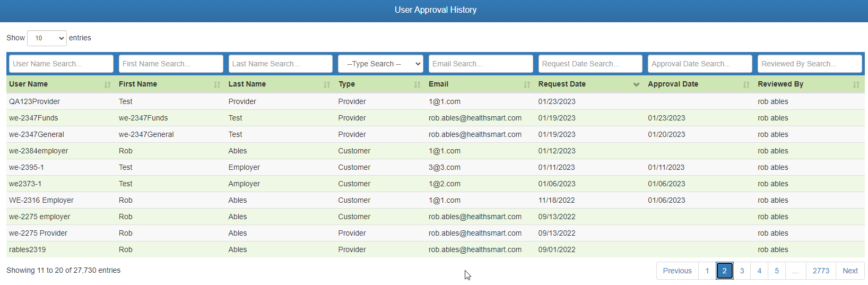Sort by Last Name using sort icon
Viewport: 868px width, 285px height.
327,84
